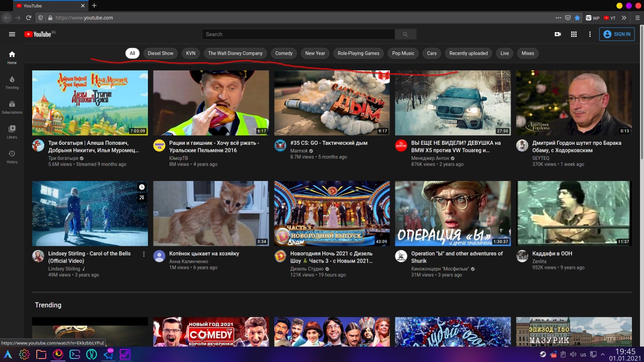Open 'Котёнок цыкает на хозяйку' video title
Viewport: 644px width, 362px height.
tap(204, 253)
